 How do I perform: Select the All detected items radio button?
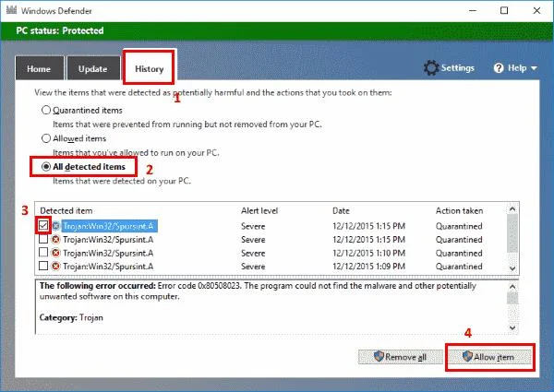[46, 167]
